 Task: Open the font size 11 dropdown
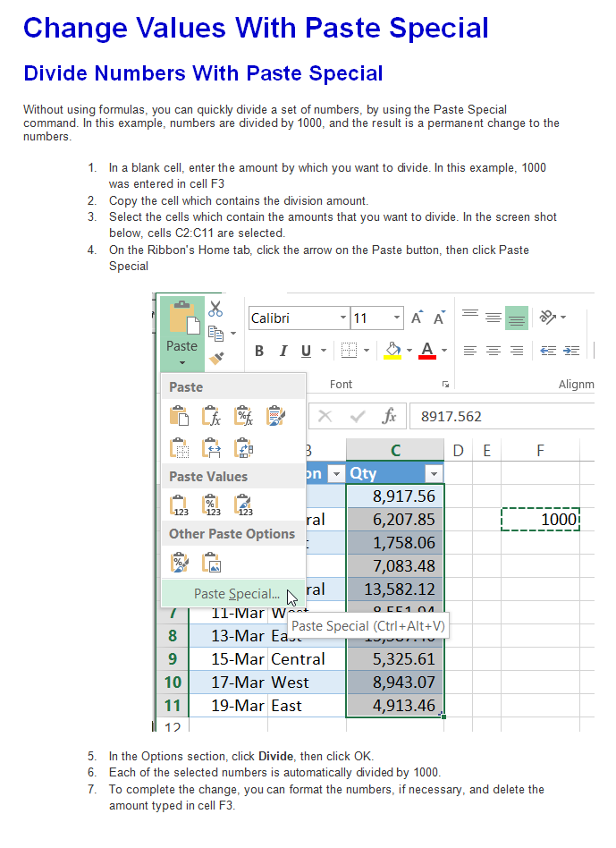coord(397,318)
